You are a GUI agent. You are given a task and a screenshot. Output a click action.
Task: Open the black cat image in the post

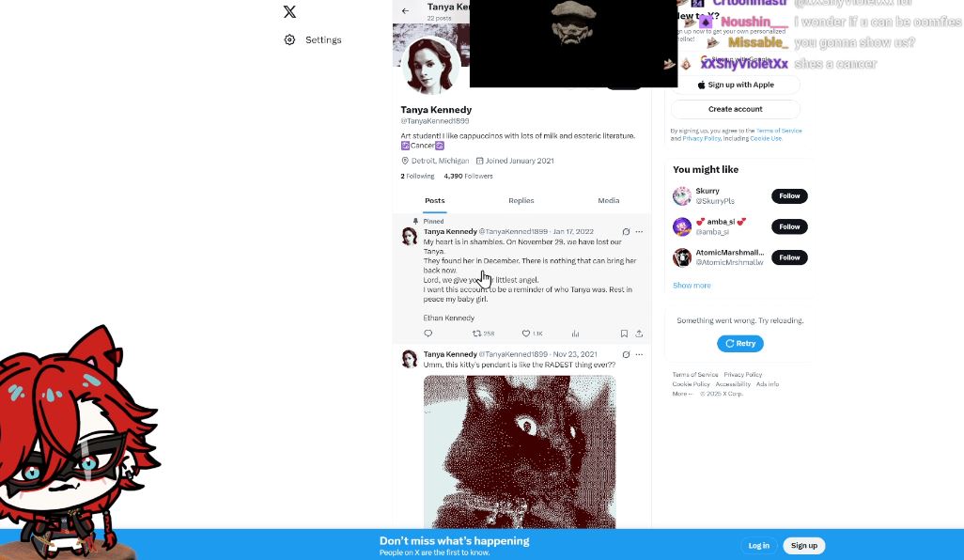click(520, 451)
